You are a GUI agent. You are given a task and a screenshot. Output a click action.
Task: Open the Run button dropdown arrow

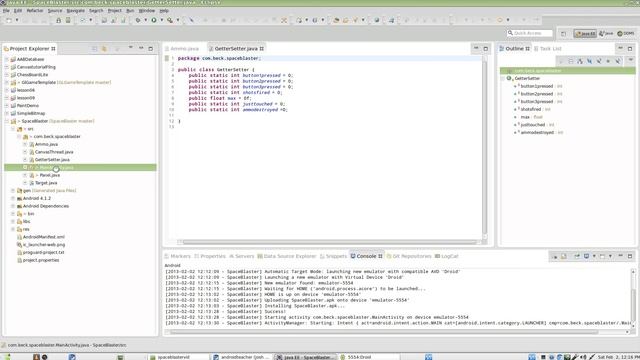[x=162, y=20]
